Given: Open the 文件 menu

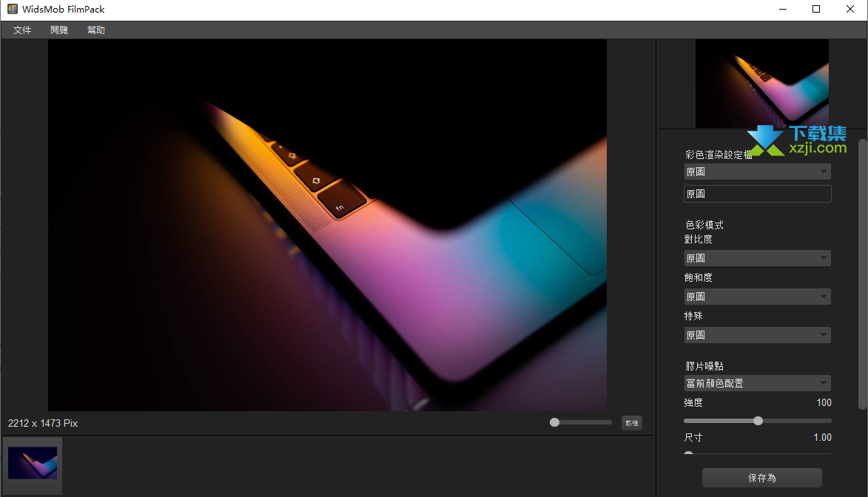Looking at the screenshot, I should tap(22, 30).
